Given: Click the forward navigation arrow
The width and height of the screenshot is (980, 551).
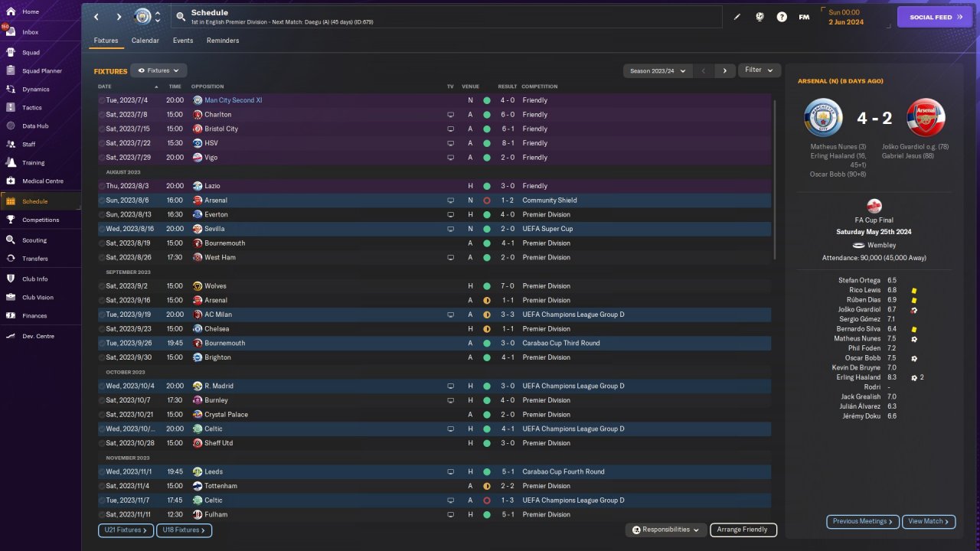Looking at the screenshot, I should pyautogui.click(x=119, y=17).
